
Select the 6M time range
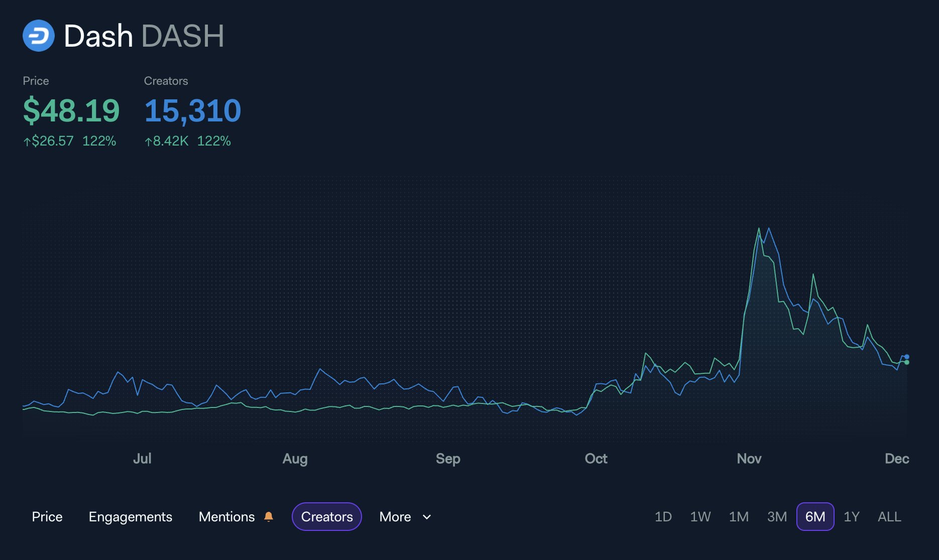pyautogui.click(x=815, y=516)
